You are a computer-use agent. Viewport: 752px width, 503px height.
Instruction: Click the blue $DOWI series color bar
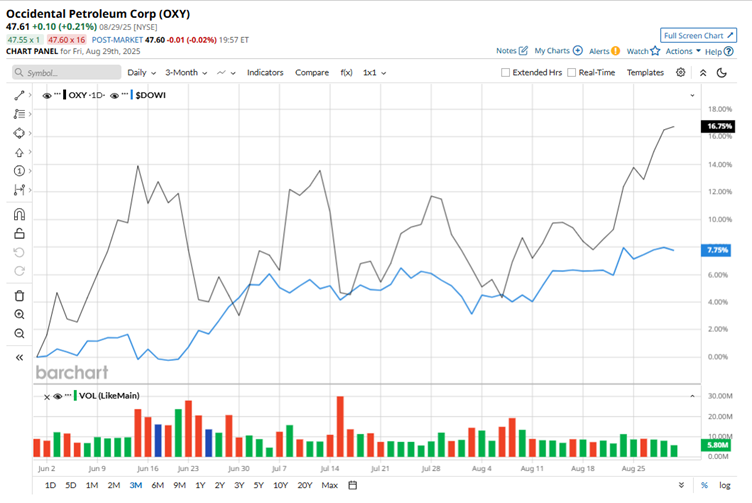[132, 95]
